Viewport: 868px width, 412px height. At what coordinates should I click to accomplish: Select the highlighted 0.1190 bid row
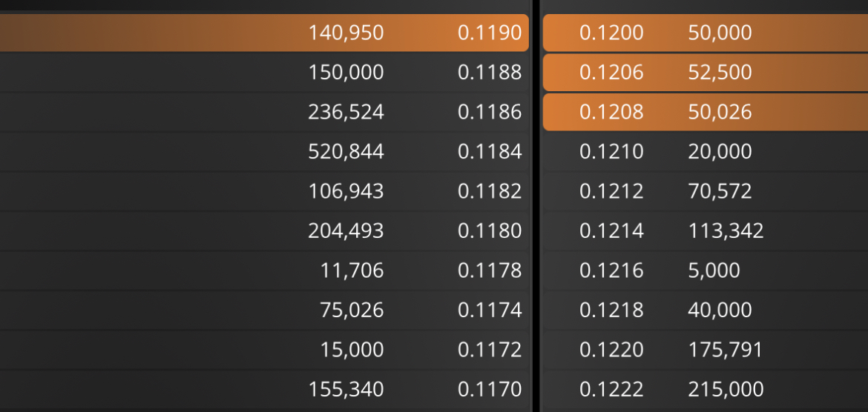pyautogui.click(x=264, y=33)
